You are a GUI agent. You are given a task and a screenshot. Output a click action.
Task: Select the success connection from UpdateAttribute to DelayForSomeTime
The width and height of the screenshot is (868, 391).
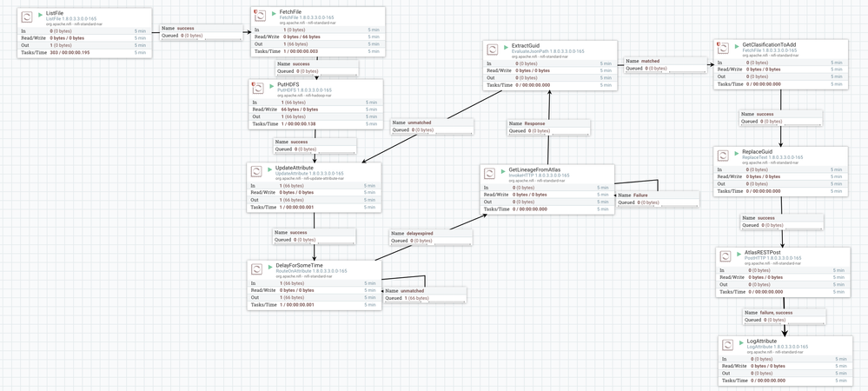(x=315, y=236)
